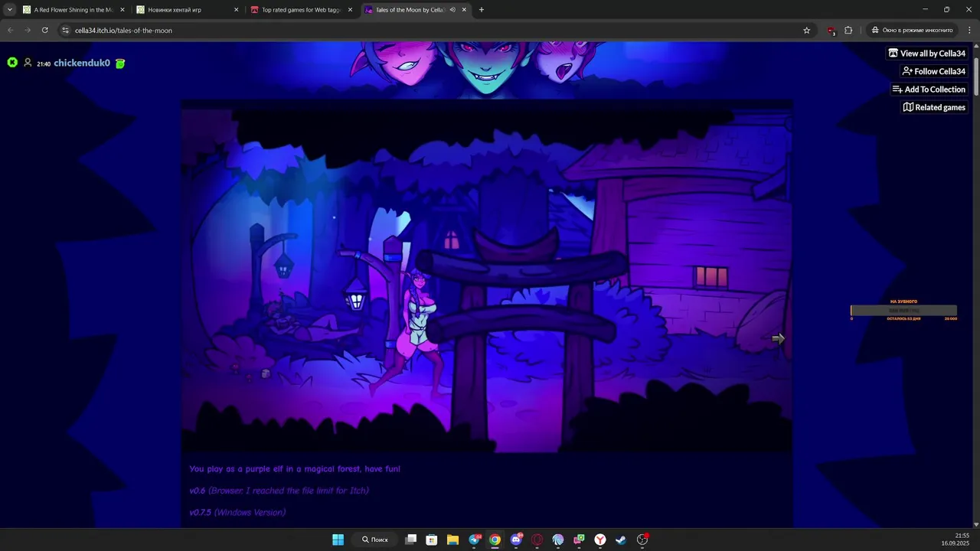
Task: Open Task View in the taskbar
Action: click(411, 540)
